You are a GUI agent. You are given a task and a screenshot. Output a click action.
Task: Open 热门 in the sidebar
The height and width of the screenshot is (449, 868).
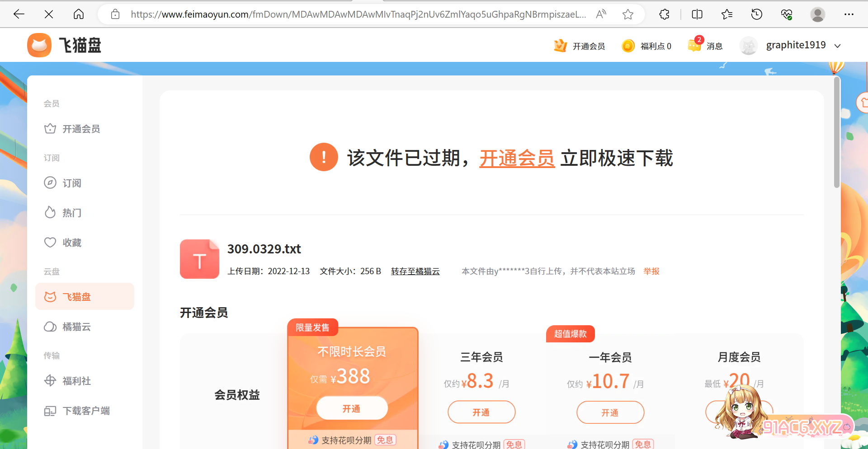click(x=71, y=213)
